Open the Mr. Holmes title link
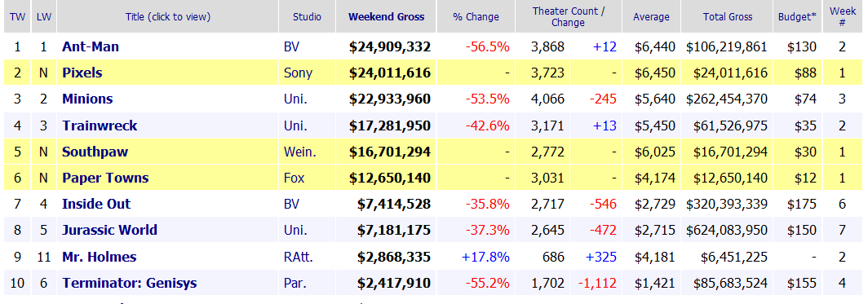The image size is (868, 304). 99,257
